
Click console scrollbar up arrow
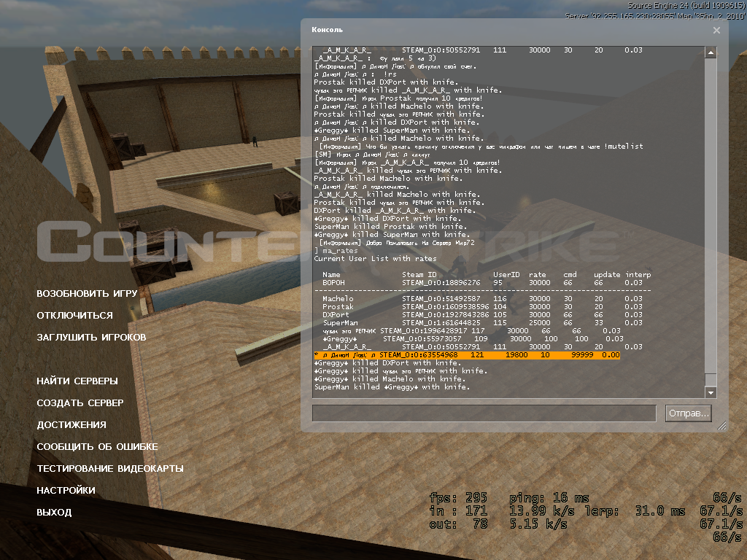[x=711, y=52]
